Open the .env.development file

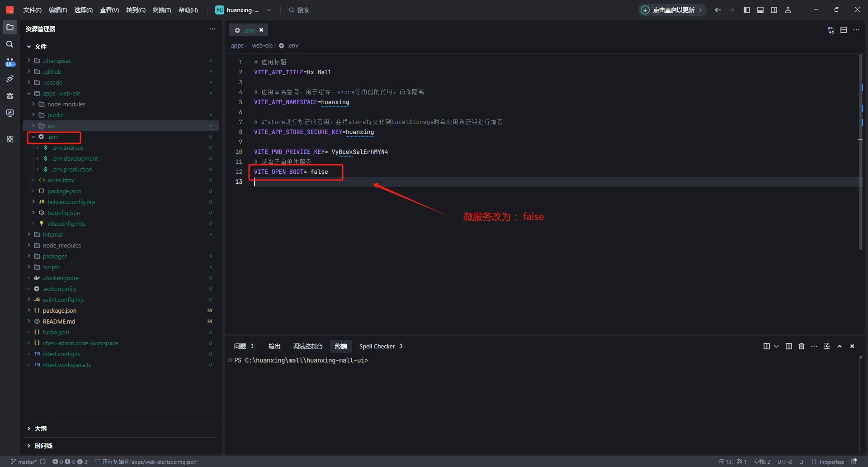pos(75,158)
